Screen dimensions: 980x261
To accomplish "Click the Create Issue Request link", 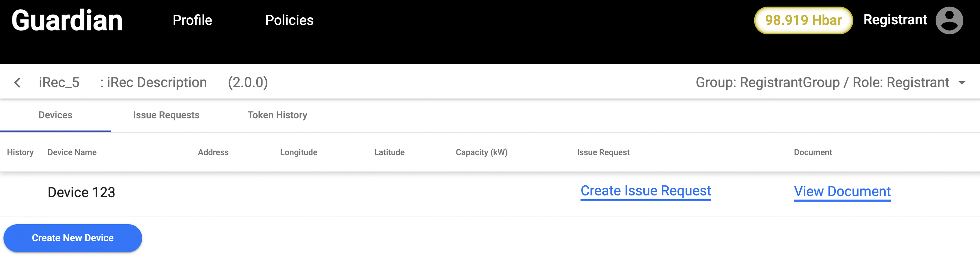I will [x=645, y=191].
